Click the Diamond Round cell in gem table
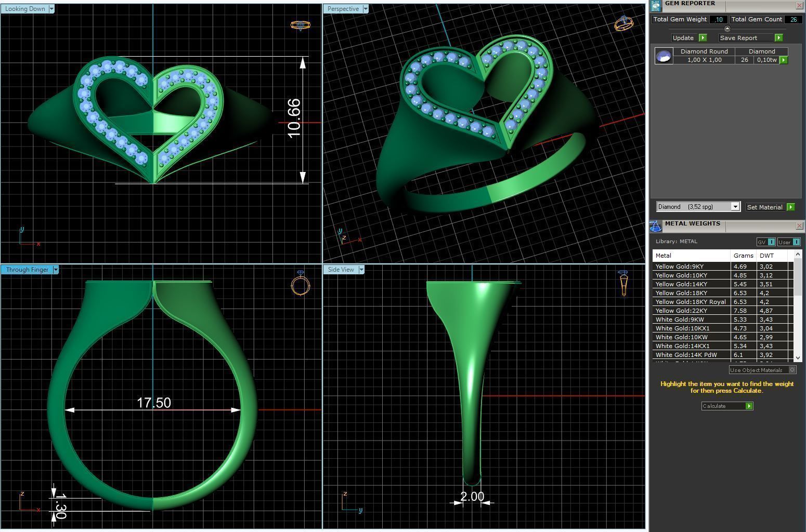 (x=704, y=51)
